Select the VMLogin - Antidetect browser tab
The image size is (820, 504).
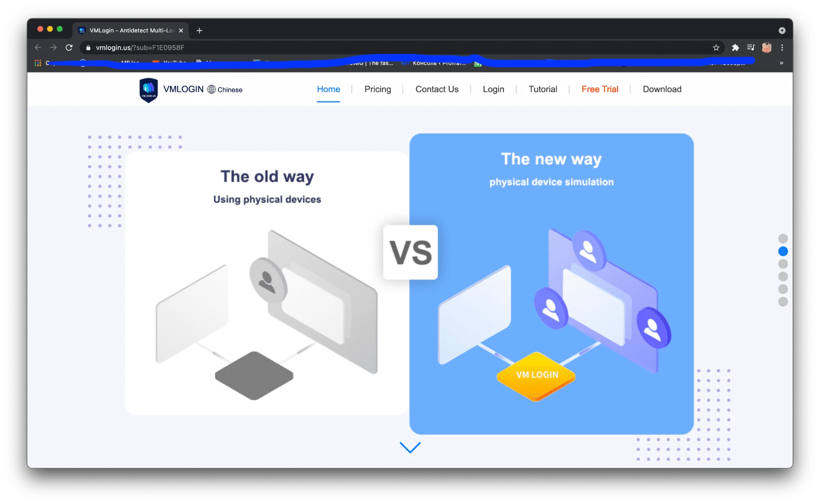[131, 30]
